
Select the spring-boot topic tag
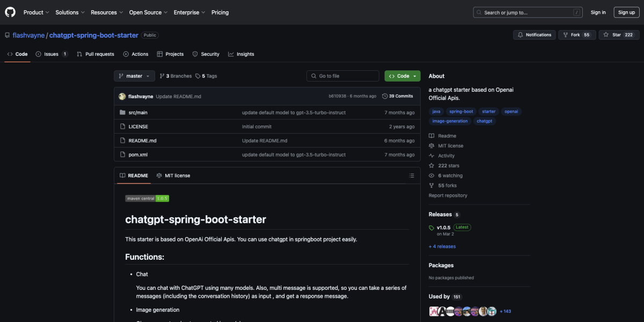[461, 111]
